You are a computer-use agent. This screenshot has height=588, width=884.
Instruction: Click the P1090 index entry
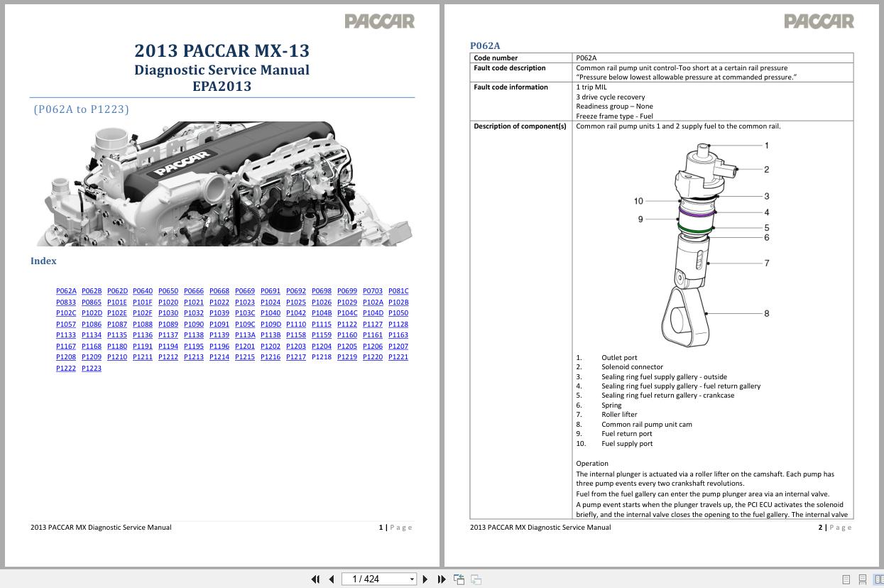point(194,325)
